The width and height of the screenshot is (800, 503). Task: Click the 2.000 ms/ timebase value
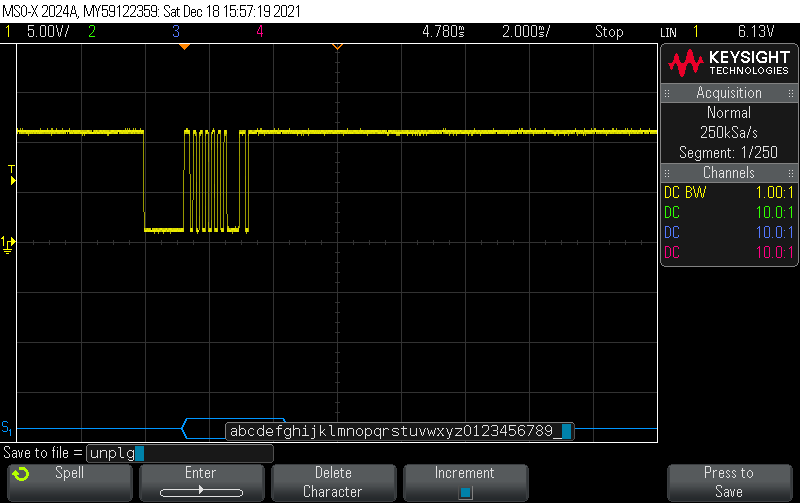coord(526,32)
